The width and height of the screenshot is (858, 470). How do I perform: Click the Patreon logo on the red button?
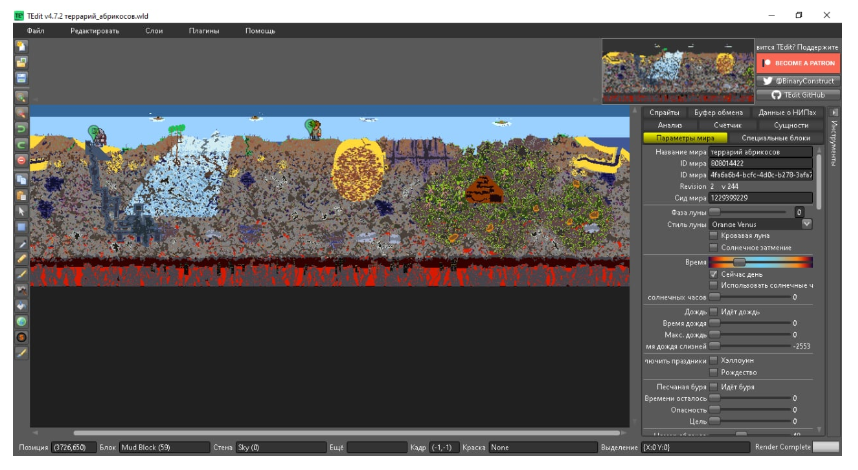click(x=767, y=63)
